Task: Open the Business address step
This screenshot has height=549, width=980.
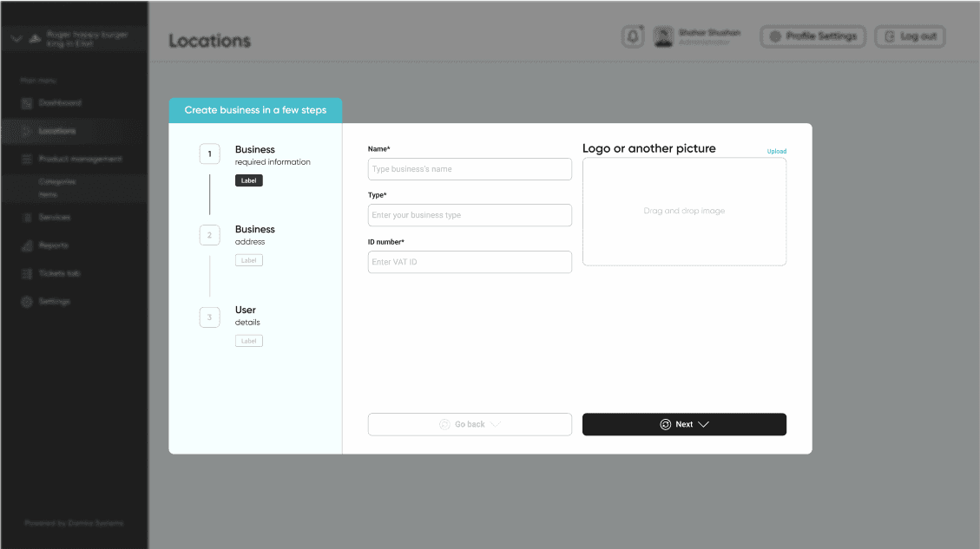Action: (x=255, y=235)
